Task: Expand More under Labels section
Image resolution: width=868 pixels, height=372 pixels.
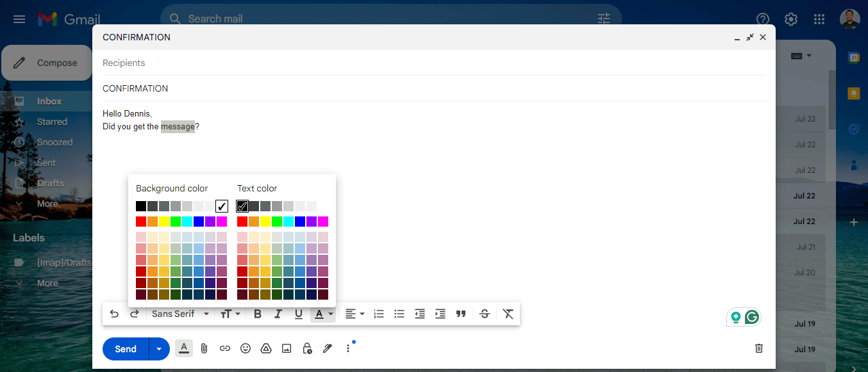Action: (x=46, y=283)
